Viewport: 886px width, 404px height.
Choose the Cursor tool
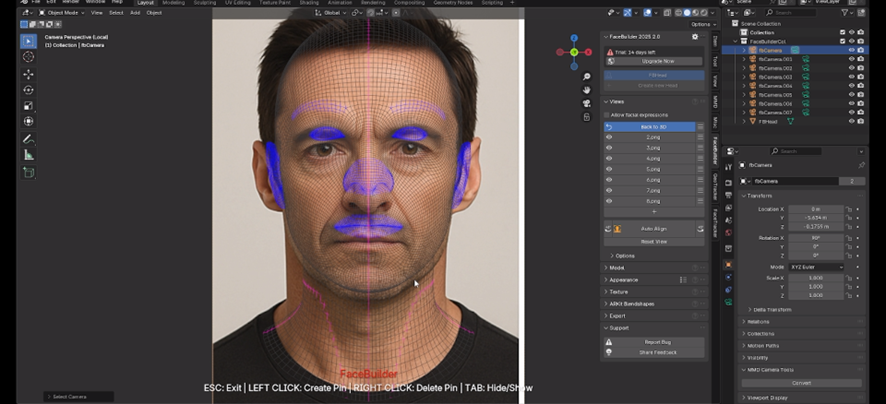pyautogui.click(x=28, y=57)
